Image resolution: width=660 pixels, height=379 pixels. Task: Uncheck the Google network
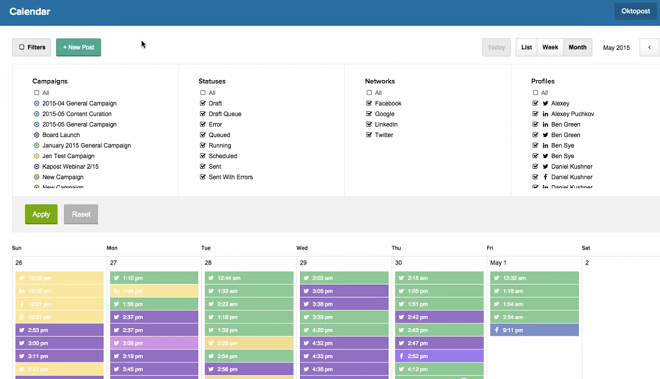coord(369,114)
